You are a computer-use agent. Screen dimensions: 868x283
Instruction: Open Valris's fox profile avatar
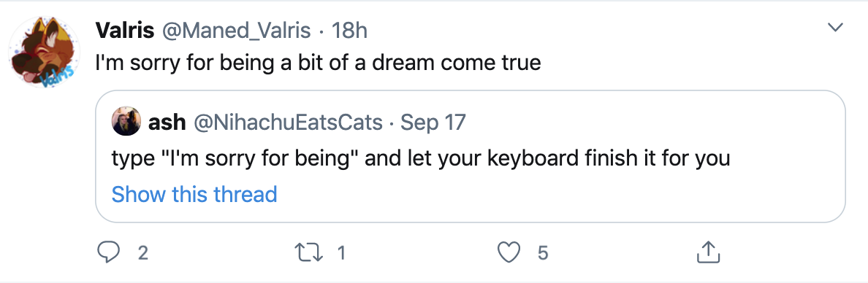click(x=44, y=53)
